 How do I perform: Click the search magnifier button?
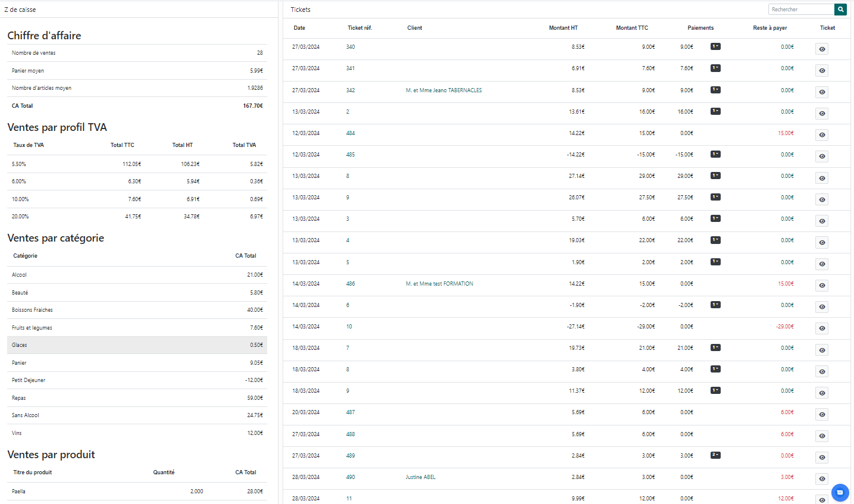(x=840, y=10)
